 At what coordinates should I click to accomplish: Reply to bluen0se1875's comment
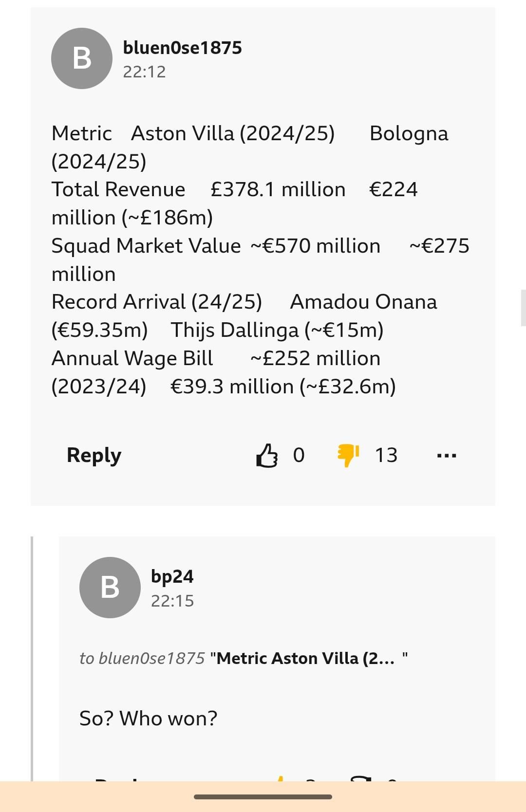[x=94, y=455]
